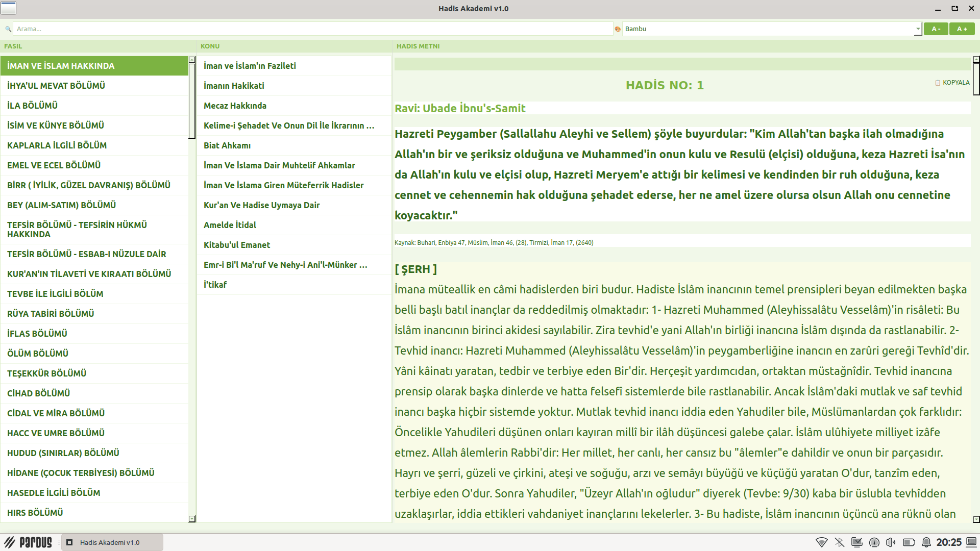Click the theme palette icon
This screenshot has width=980, height=551.
[618, 29]
